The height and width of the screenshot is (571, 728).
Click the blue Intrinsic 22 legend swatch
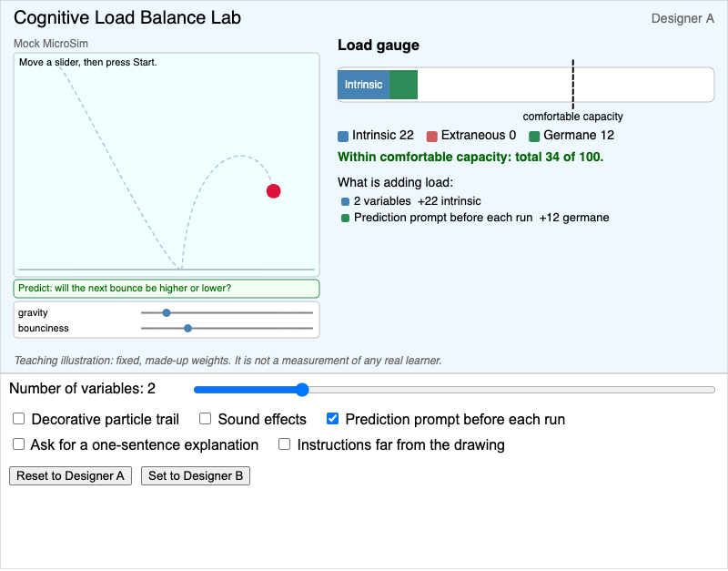(x=343, y=136)
